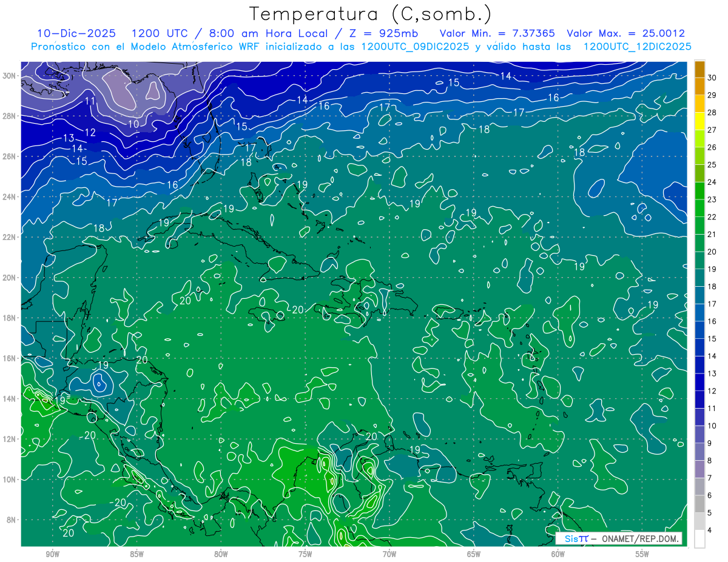Click the "Valor Min. = 7.37365" value
The height and width of the screenshot is (562, 728).
pyautogui.click(x=497, y=33)
